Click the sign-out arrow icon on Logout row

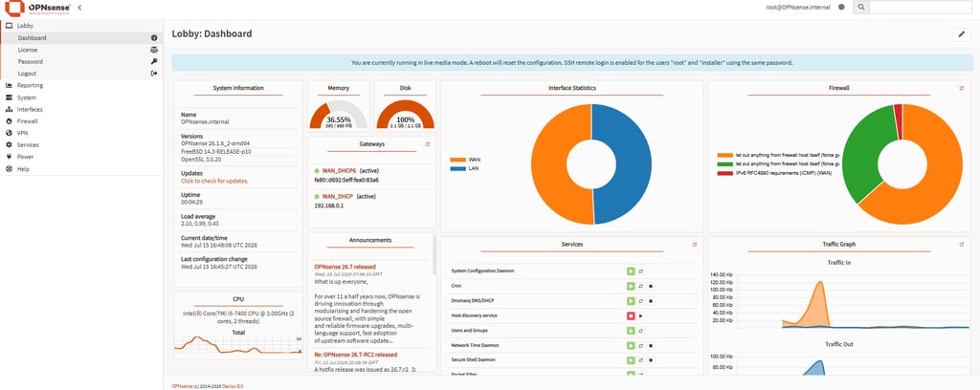(154, 74)
